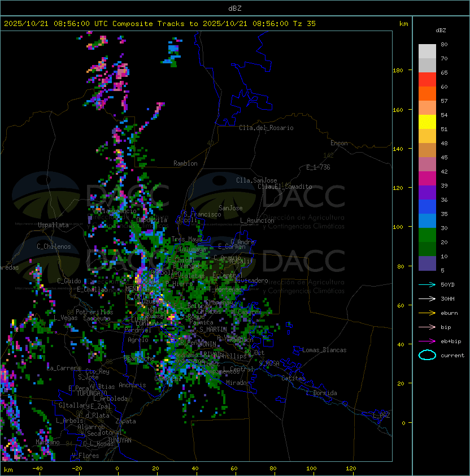470x476 pixels.
Task: Click the Zapata place label
Action: [x=125, y=421]
